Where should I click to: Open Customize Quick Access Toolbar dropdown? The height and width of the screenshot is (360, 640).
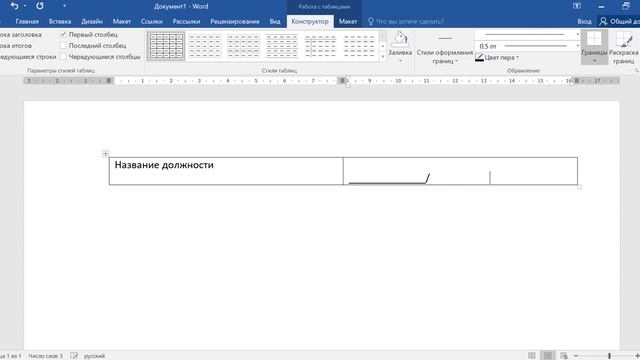[x=64, y=6]
